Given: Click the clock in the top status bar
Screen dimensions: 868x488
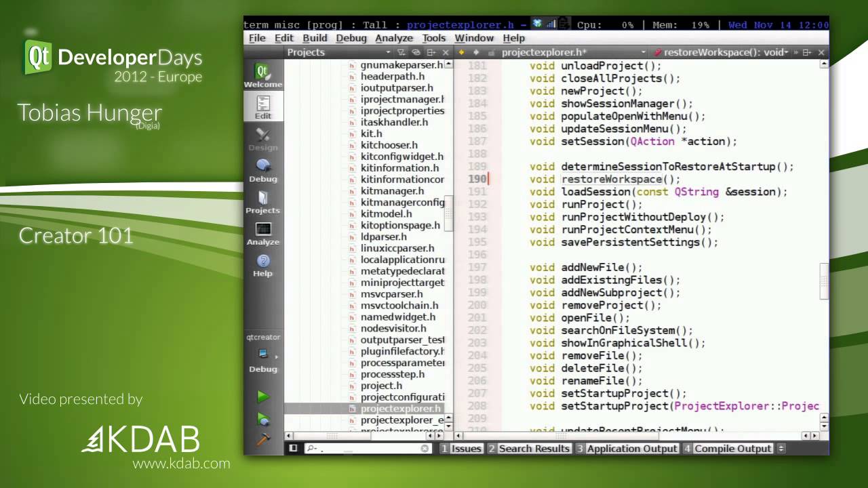Looking at the screenshot, I should (x=778, y=24).
